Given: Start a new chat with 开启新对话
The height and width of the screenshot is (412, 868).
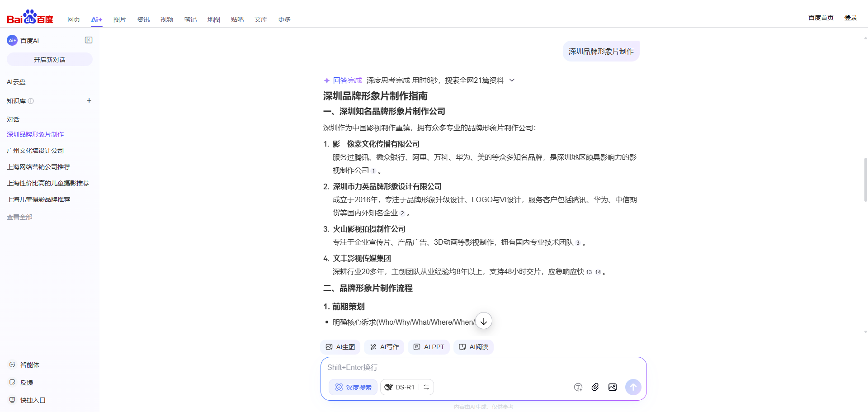Looking at the screenshot, I should 50,59.
